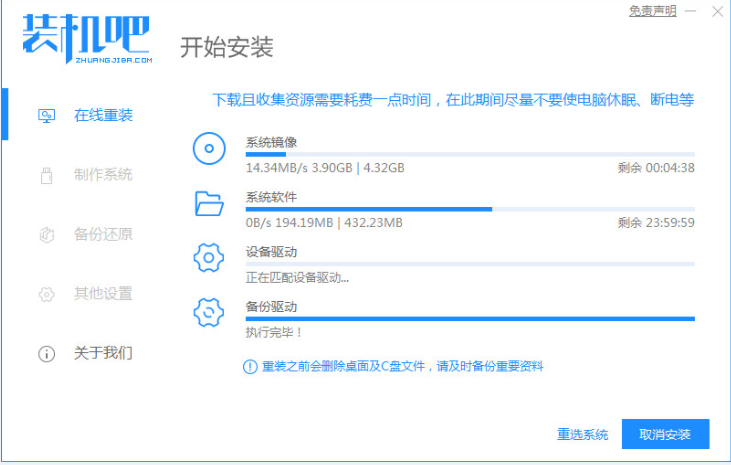Click the 备份驱动 completed progress bar
This screenshot has height=465, width=731.
[470, 319]
